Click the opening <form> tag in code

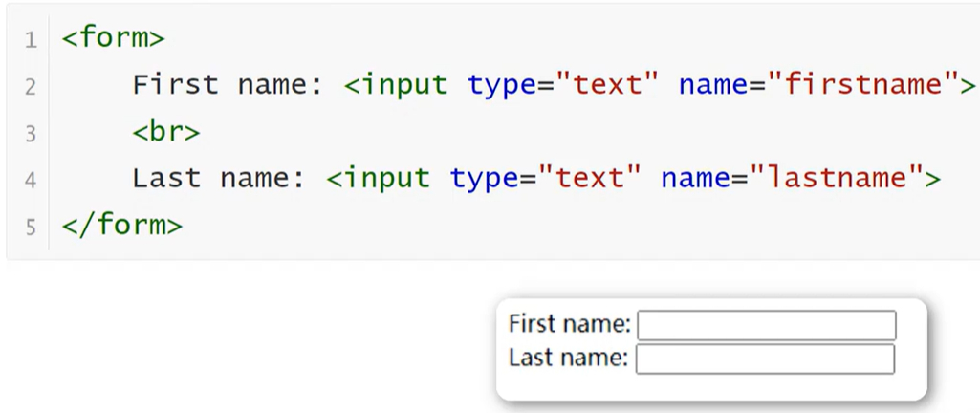tap(113, 38)
